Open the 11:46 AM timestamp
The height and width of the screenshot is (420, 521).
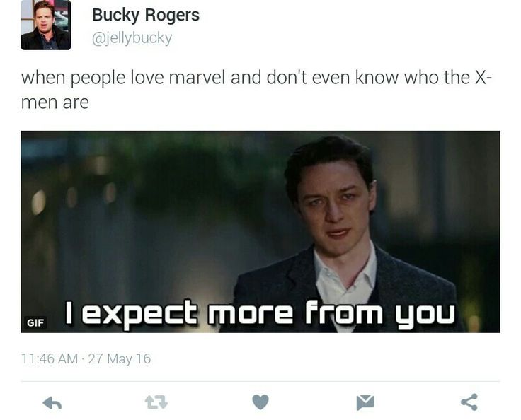(x=49, y=359)
